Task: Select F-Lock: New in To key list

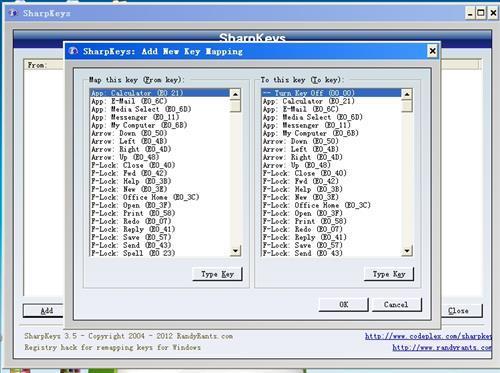Action: tap(332, 197)
